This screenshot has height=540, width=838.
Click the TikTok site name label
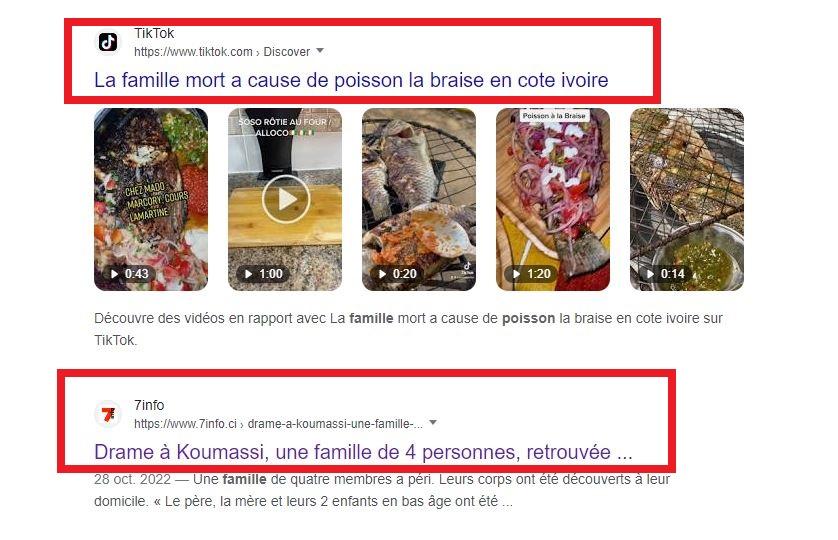pos(154,33)
